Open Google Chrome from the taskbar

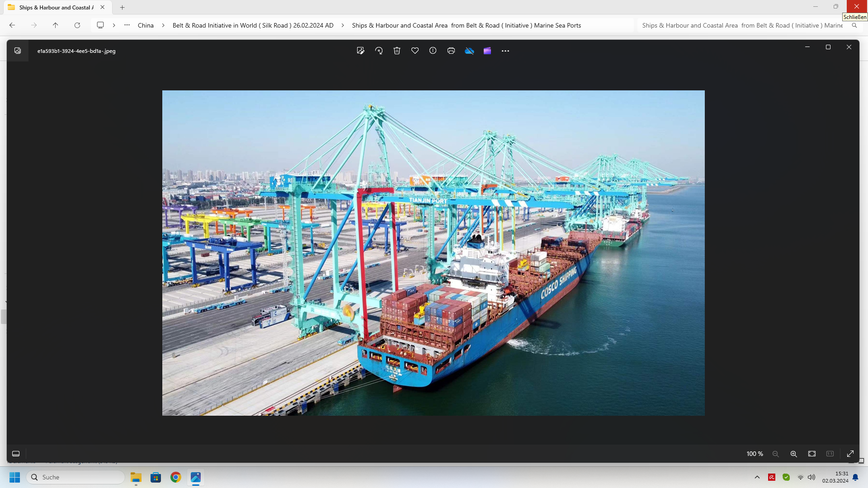[x=176, y=477]
